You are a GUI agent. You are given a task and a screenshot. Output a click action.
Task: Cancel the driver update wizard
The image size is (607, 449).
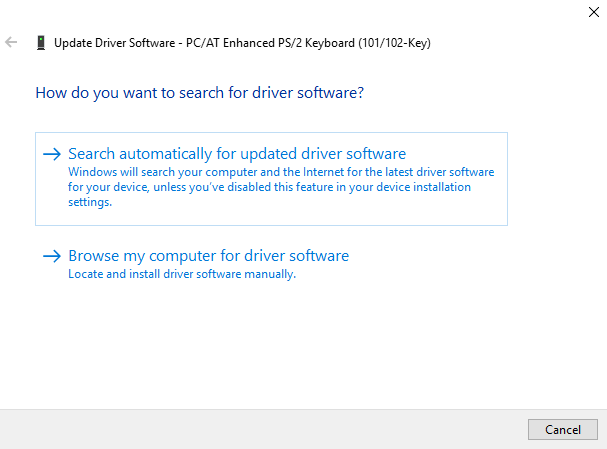point(562,429)
